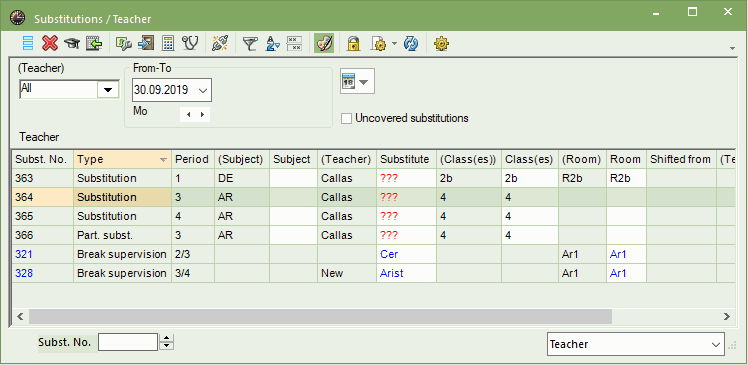Click the graduation cap icon
The image size is (748, 365).
click(72, 43)
